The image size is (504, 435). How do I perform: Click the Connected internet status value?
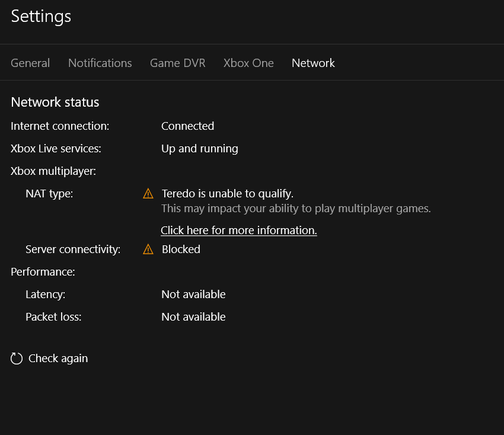[188, 126]
